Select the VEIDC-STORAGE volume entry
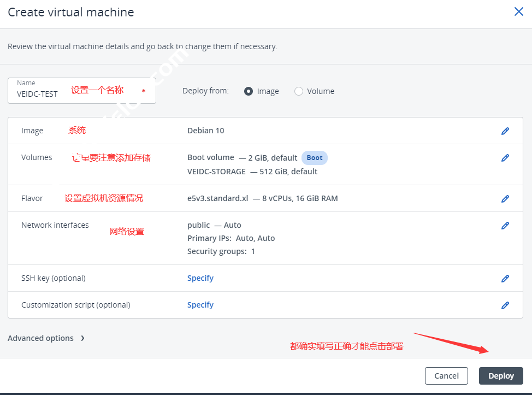 tap(216, 172)
